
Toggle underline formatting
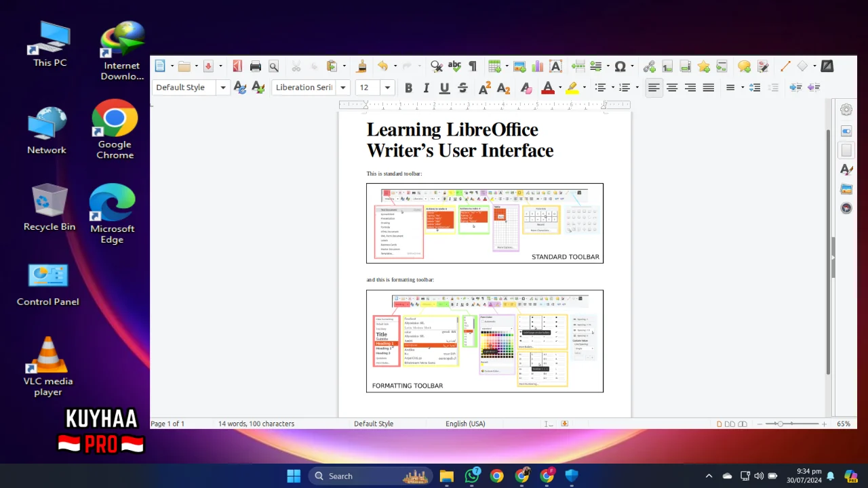click(x=444, y=87)
